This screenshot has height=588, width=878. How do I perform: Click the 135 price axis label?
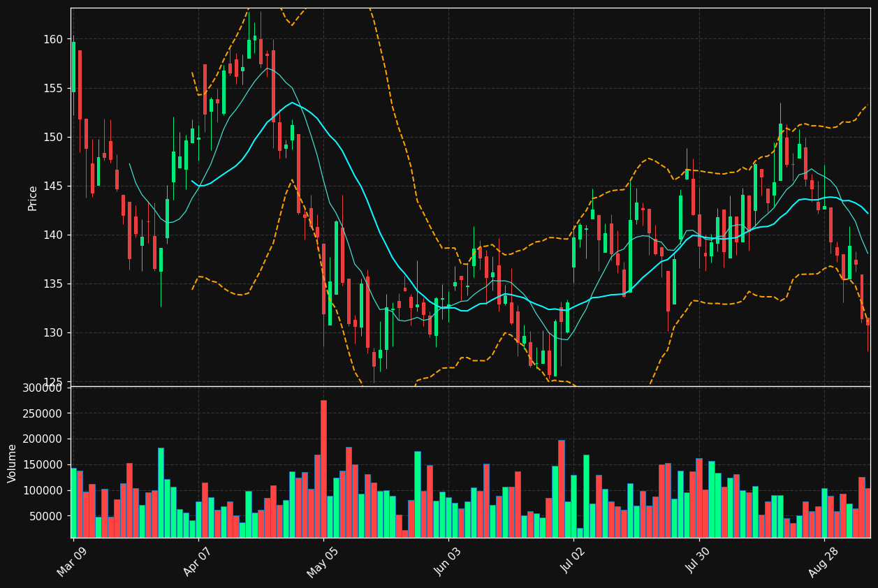pos(52,284)
